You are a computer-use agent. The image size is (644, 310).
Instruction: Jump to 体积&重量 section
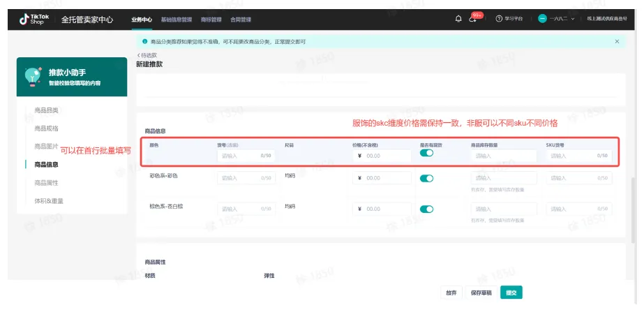tap(49, 201)
